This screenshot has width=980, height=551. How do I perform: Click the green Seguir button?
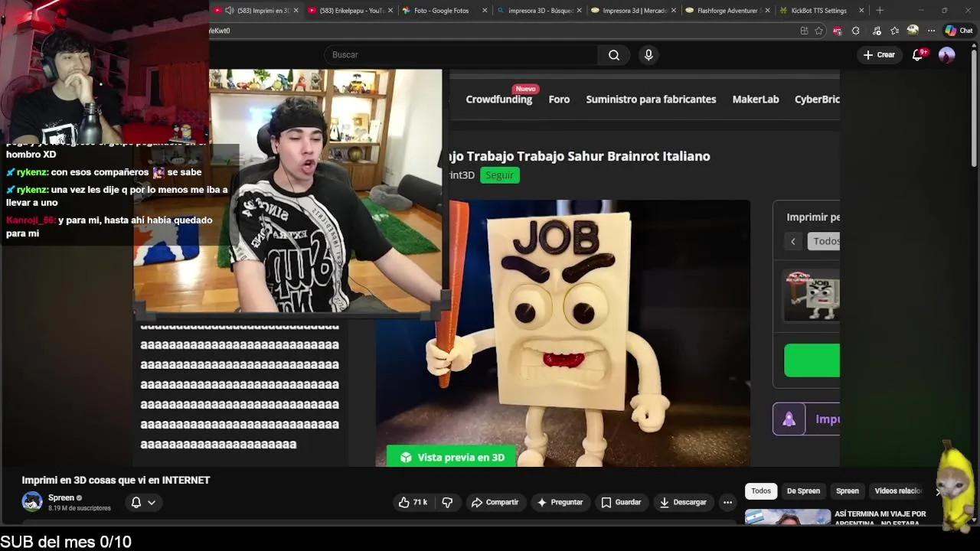[500, 175]
